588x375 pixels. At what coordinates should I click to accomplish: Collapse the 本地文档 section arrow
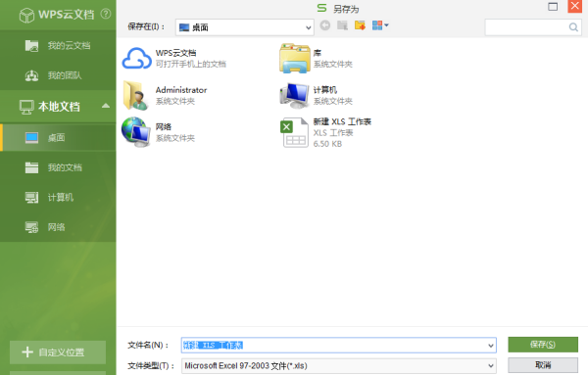[x=106, y=106]
